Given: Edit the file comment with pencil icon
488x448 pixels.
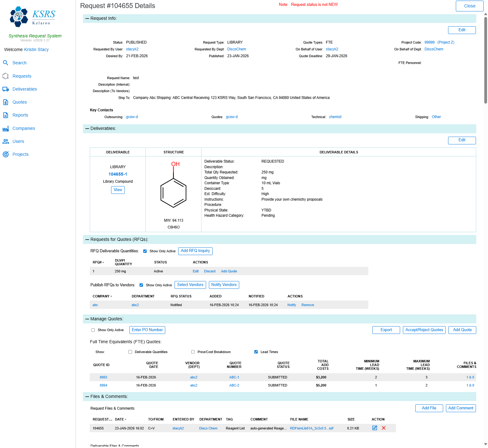Looking at the screenshot, I should (x=375, y=428).
